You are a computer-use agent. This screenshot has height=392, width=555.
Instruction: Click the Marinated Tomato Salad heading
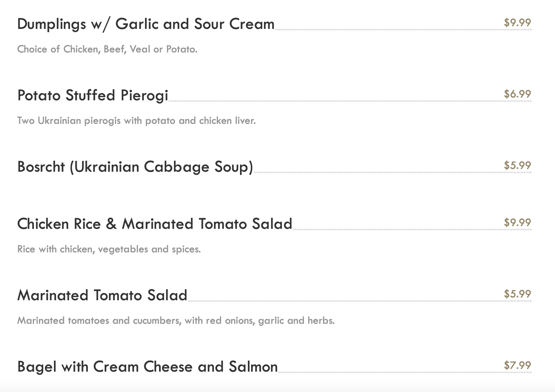coord(102,296)
